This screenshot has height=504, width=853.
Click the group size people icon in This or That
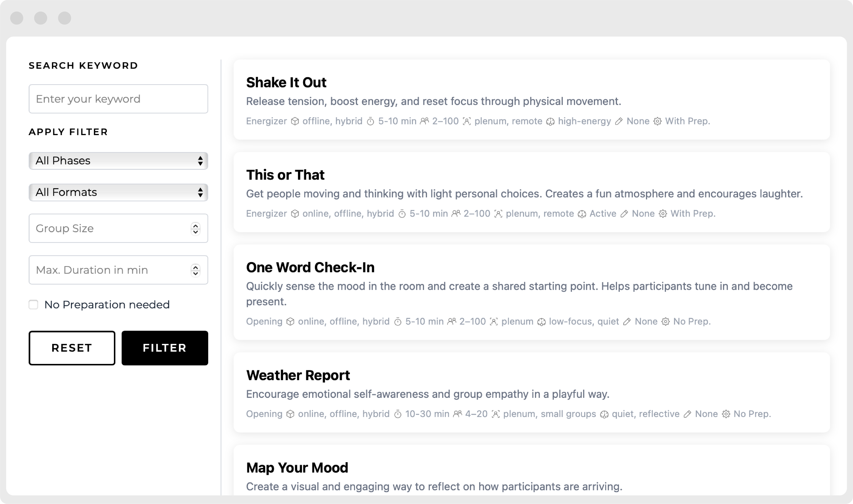(x=456, y=214)
